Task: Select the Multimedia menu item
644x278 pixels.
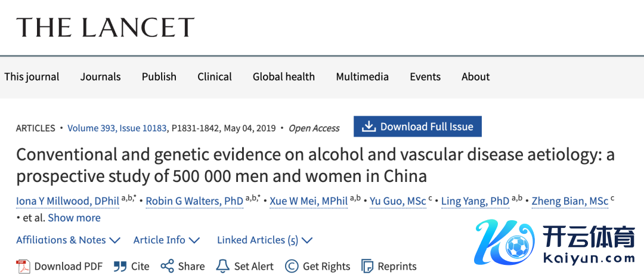Action: pos(362,76)
